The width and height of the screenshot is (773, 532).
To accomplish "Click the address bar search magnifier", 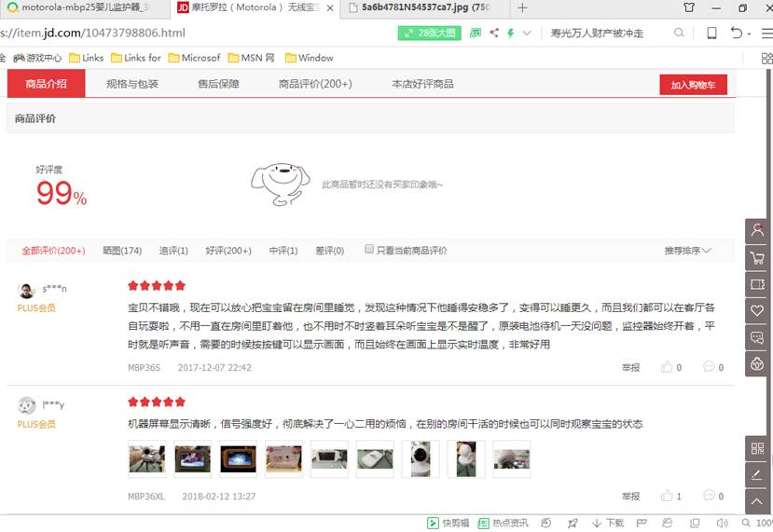I will click(x=679, y=34).
